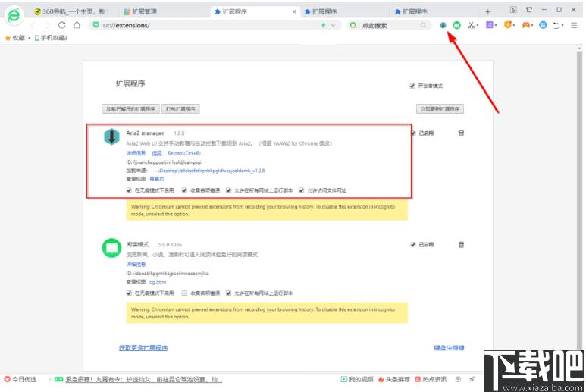This screenshot has height=392, width=586.
Task: Open Aria2 manager 选项 link
Action: [x=157, y=153]
